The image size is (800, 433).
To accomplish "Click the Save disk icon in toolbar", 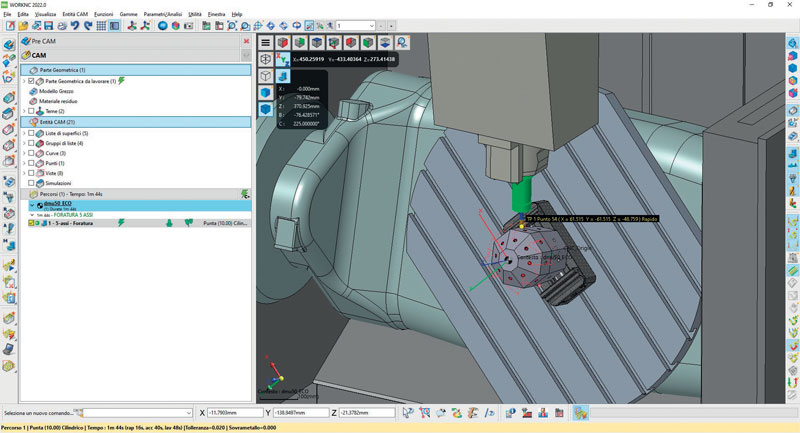I will point(48,26).
